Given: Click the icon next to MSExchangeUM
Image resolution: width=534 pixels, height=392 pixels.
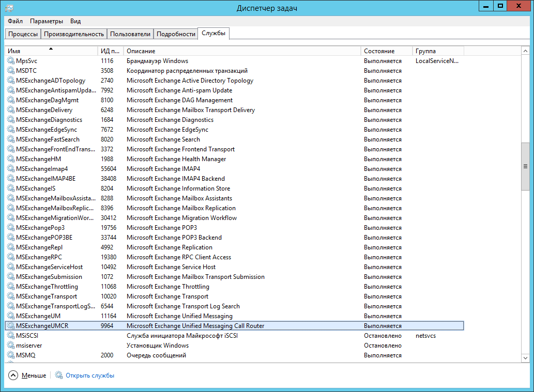Looking at the screenshot, I should point(11,316).
